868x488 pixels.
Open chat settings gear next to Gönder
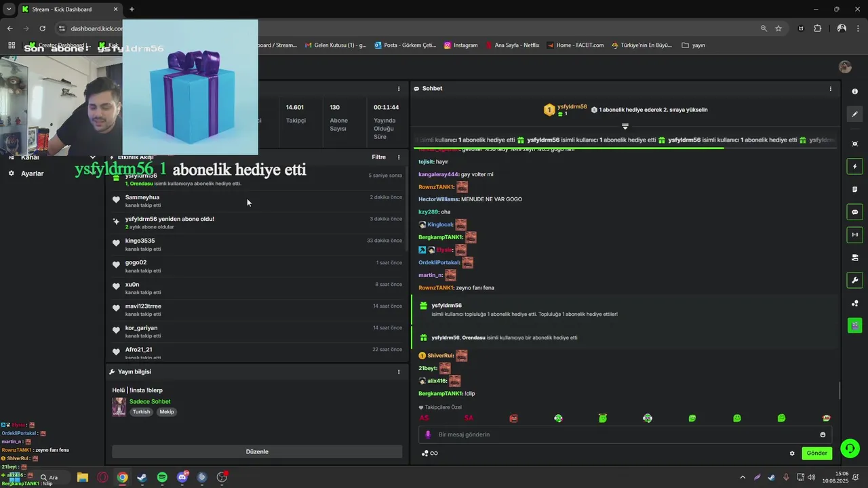tap(791, 453)
